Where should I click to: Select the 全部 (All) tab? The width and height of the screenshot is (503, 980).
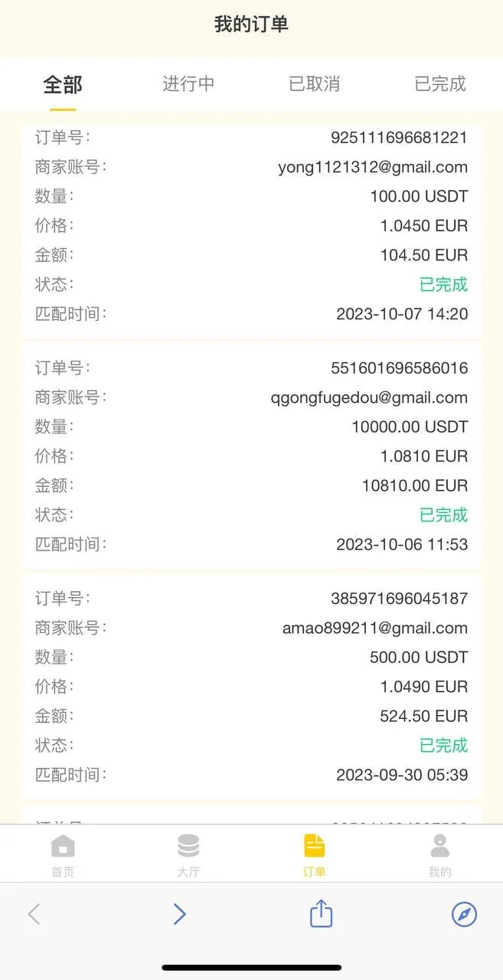click(x=63, y=84)
